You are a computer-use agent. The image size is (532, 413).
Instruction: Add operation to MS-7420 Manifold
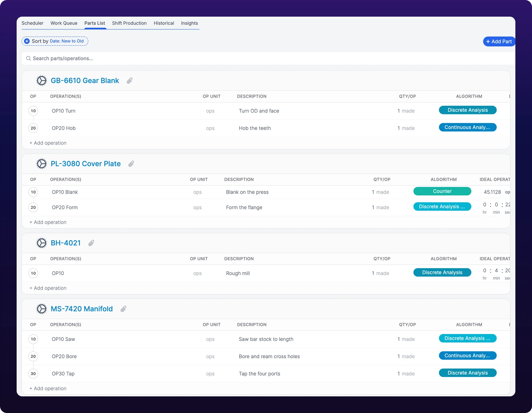tap(48, 389)
